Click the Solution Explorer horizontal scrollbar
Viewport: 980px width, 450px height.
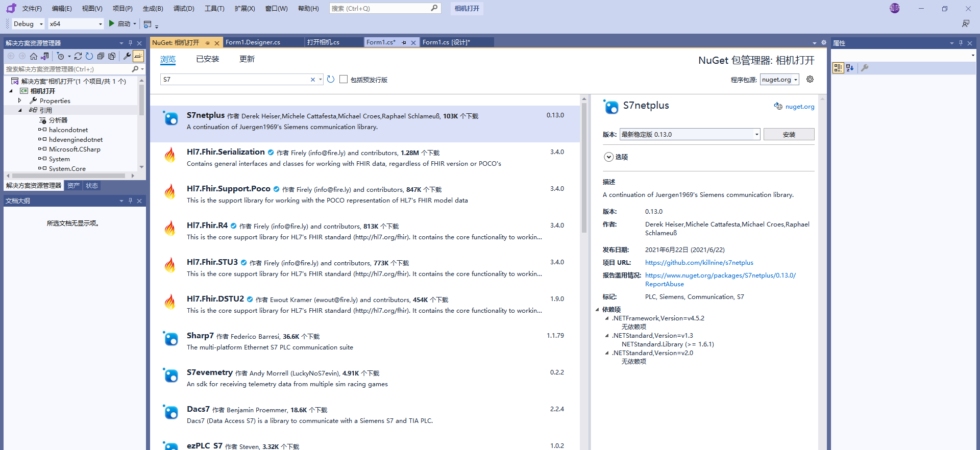(x=69, y=176)
